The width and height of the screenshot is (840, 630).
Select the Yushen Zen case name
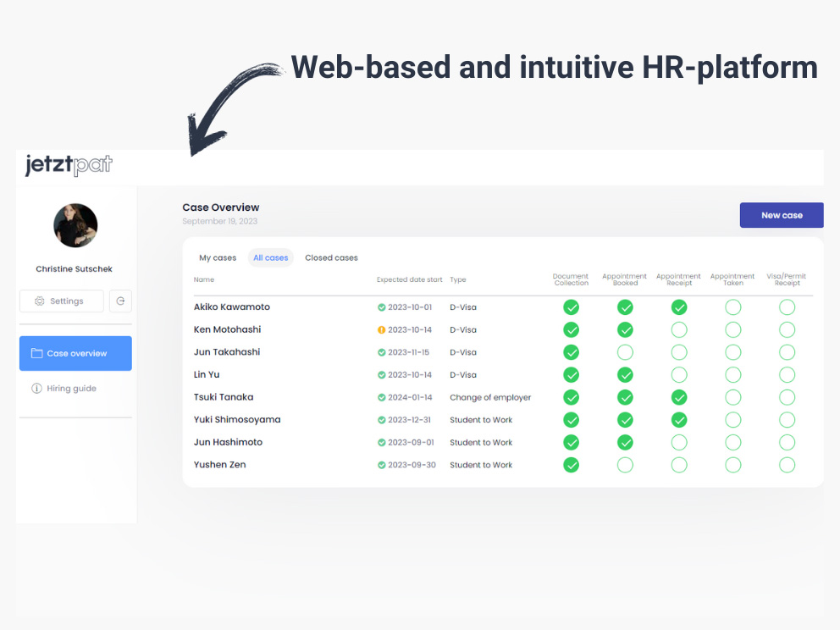coord(219,465)
